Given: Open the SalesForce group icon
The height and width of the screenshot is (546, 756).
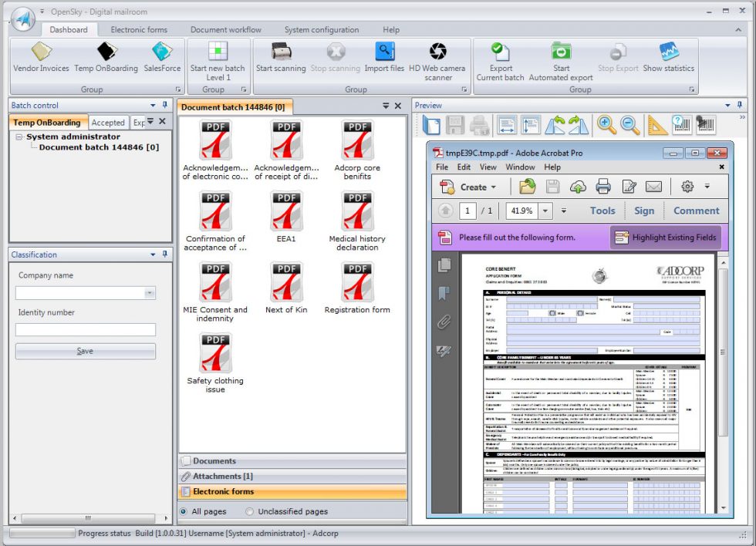Looking at the screenshot, I should click(x=162, y=53).
